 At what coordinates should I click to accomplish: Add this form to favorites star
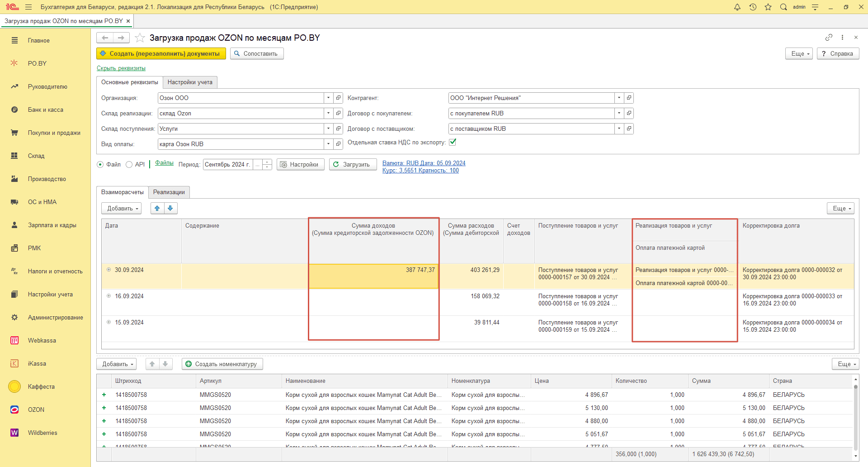pyautogui.click(x=140, y=38)
